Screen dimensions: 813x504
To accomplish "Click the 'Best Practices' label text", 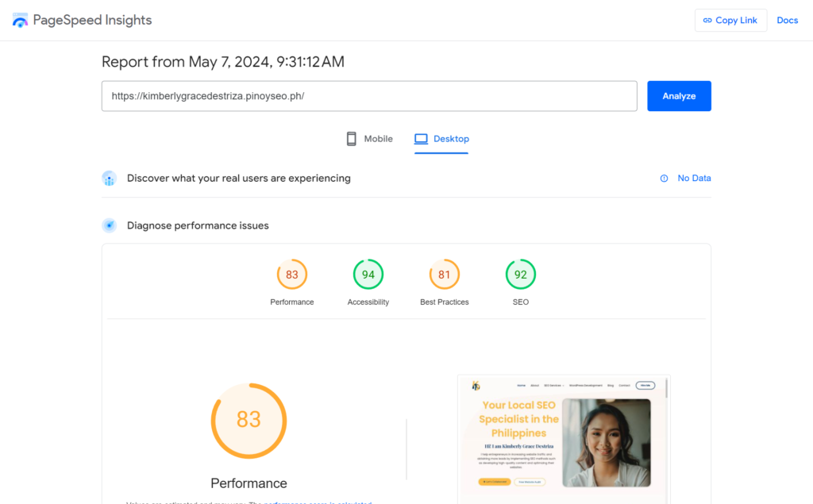I will [445, 302].
